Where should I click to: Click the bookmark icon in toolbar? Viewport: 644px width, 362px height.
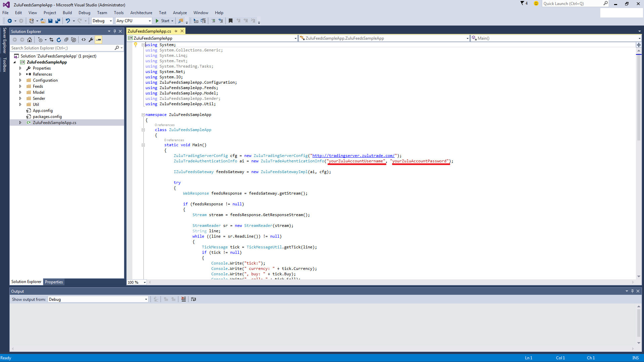pyautogui.click(x=230, y=21)
